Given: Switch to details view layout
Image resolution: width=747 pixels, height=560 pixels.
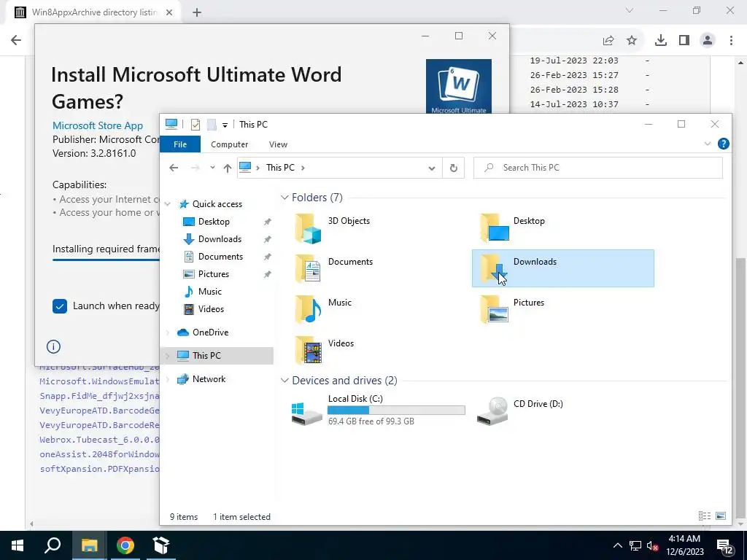Looking at the screenshot, I should tap(704, 516).
